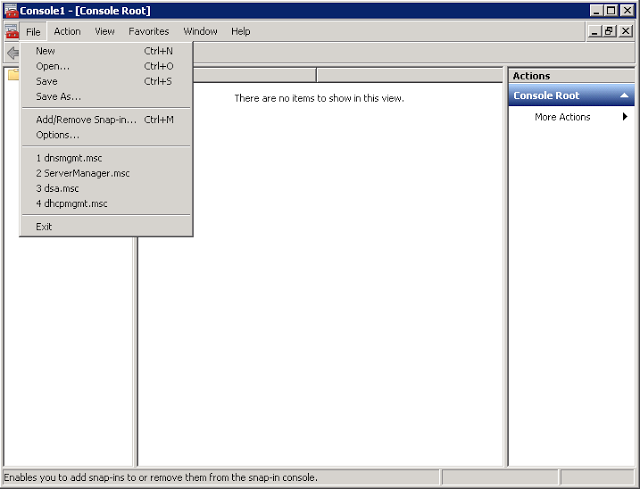Viewport: 640px width, 489px height.
Task: Click the console document icon beside File menu
Action: click(x=12, y=31)
